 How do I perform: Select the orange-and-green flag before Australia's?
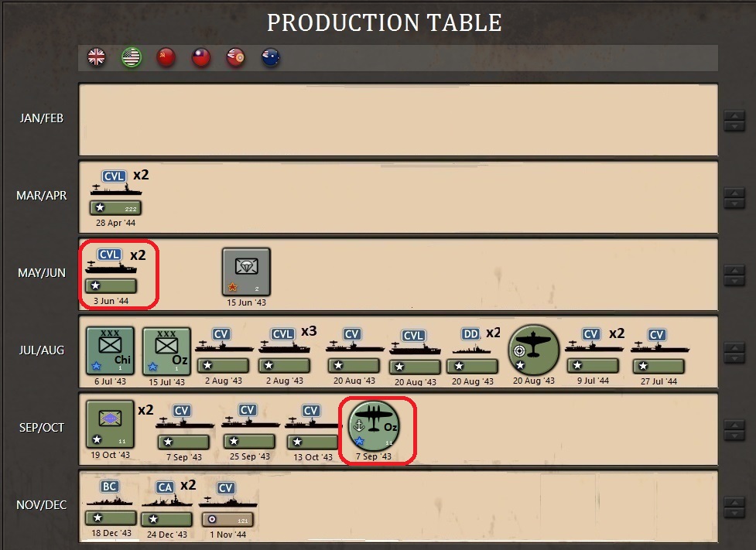point(236,57)
